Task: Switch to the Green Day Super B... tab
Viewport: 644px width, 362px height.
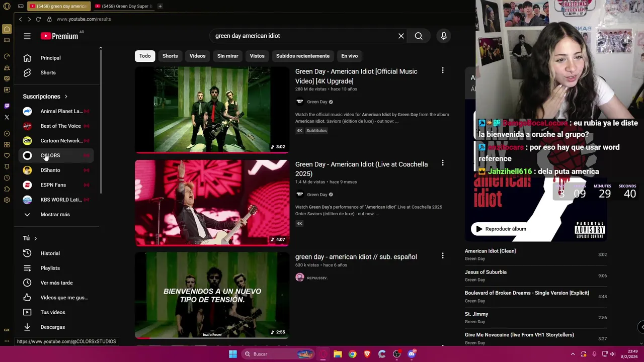Action: coord(123,6)
